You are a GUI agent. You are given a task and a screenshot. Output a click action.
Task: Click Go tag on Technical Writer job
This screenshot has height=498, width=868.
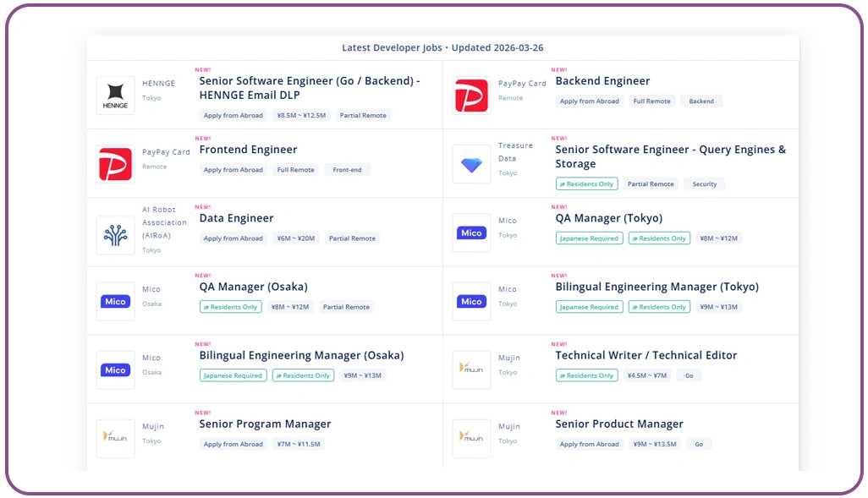(x=689, y=375)
